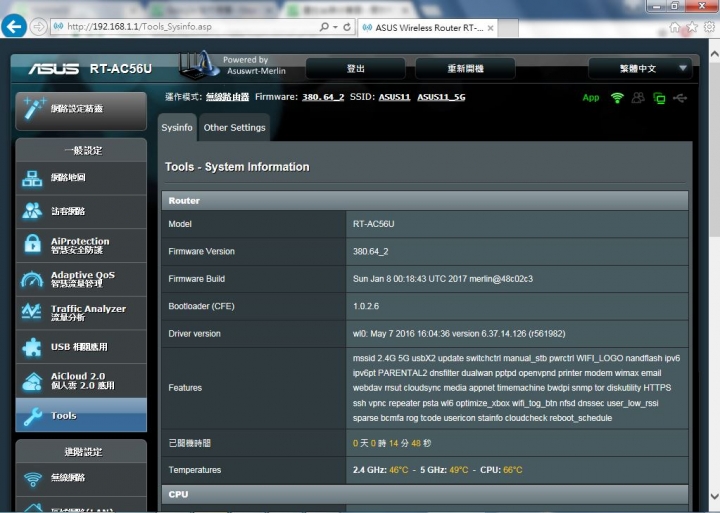Image resolution: width=720 pixels, height=513 pixels.
Task: Click the Traffic Analyzer graph icon
Action: pos(32,312)
